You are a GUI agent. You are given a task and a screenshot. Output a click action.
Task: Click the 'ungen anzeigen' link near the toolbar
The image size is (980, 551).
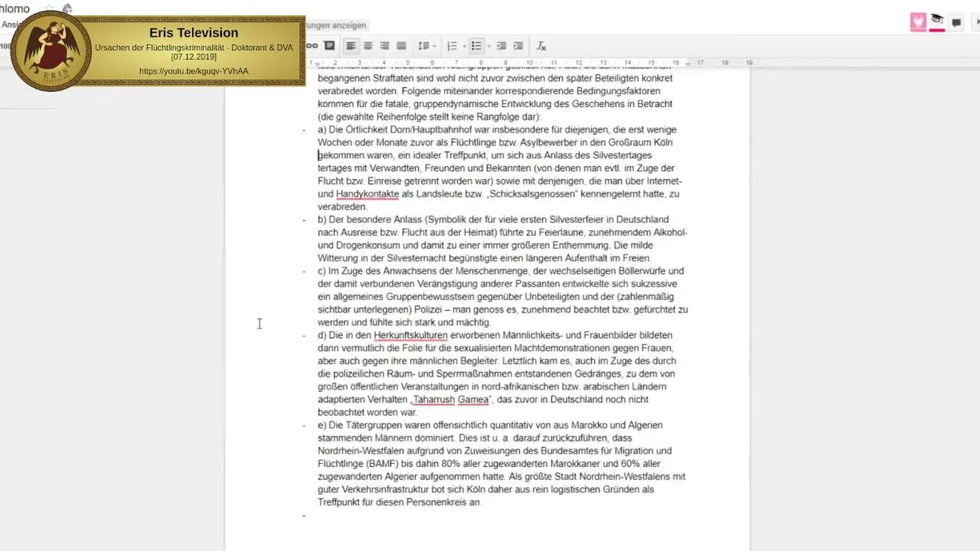pos(336,25)
